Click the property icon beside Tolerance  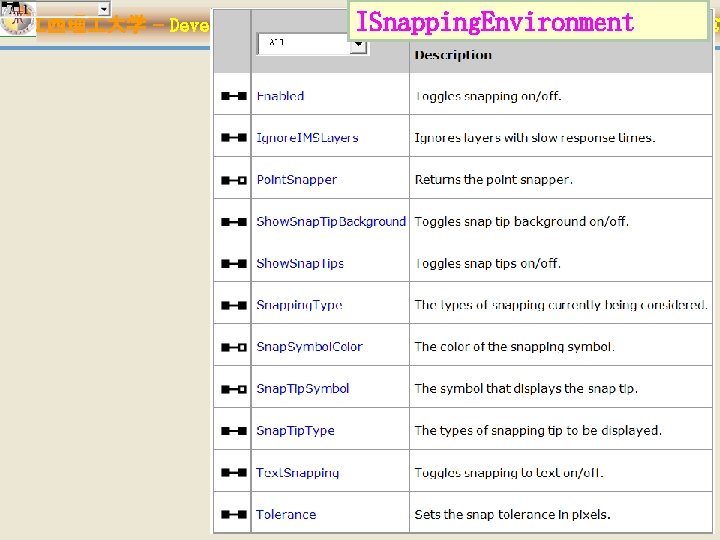pyautogui.click(x=234, y=514)
